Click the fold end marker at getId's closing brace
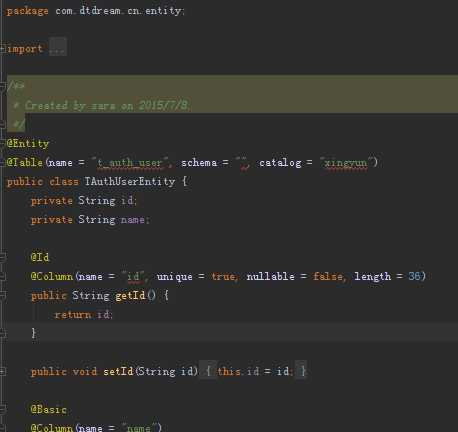The width and height of the screenshot is (458, 432). coord(2,333)
